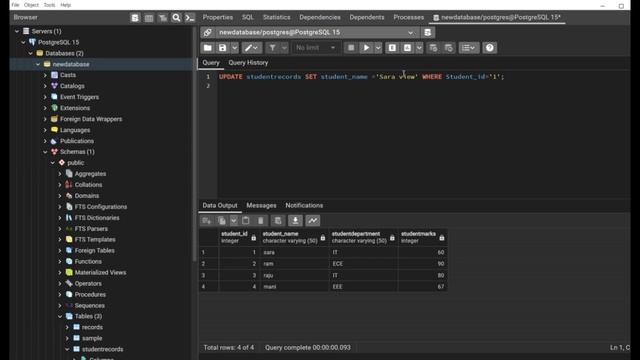Select the 'sara' cell in student_name column

(x=294, y=253)
